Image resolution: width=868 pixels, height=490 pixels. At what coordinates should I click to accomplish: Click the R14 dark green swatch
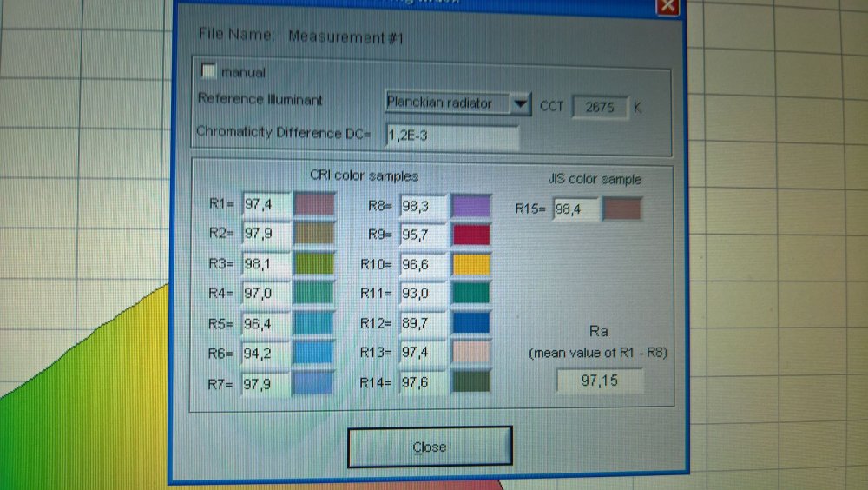471,381
